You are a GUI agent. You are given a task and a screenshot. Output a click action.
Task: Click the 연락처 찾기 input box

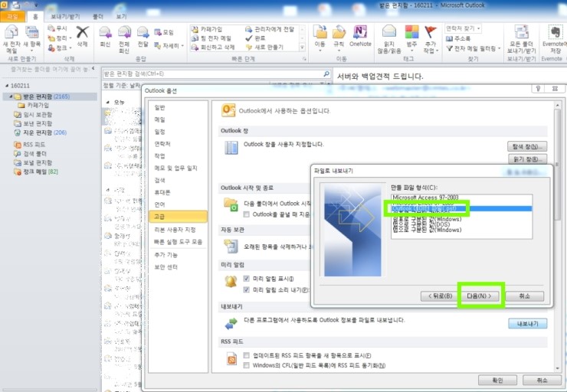(463, 28)
